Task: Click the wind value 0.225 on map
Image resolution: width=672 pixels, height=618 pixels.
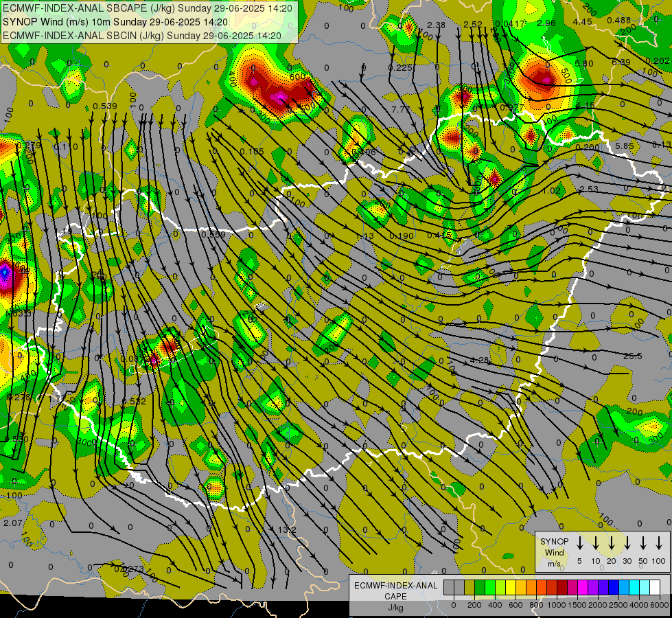Action: 400,68
